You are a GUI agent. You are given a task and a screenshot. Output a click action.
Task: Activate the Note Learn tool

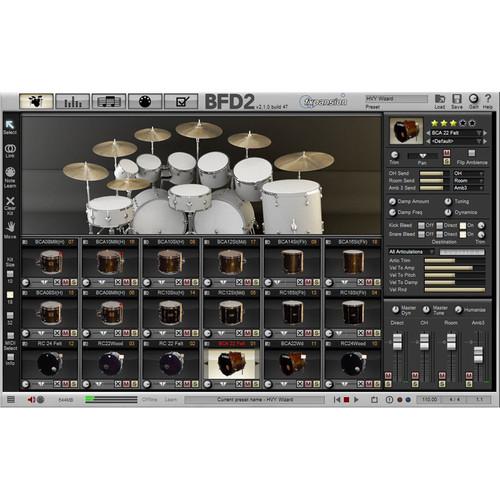(10, 172)
